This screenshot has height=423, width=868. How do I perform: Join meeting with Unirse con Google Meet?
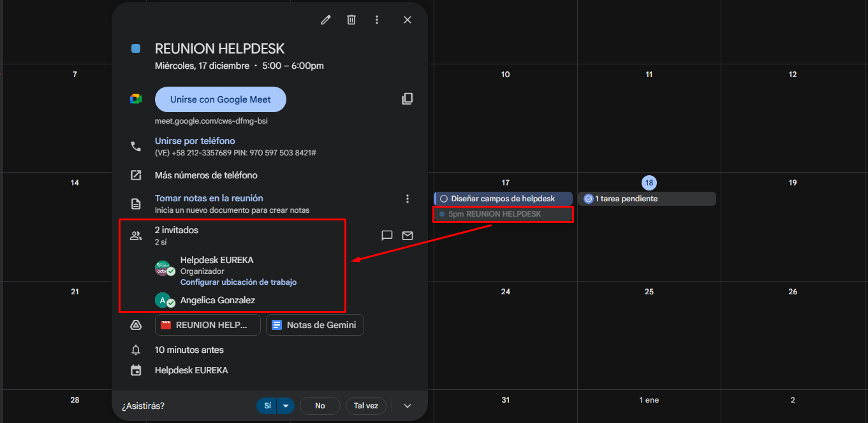coord(220,99)
